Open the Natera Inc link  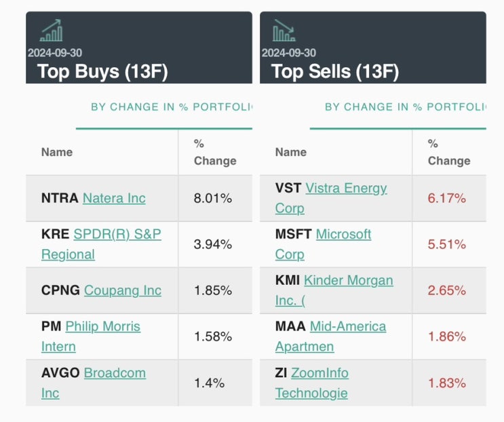114,198
